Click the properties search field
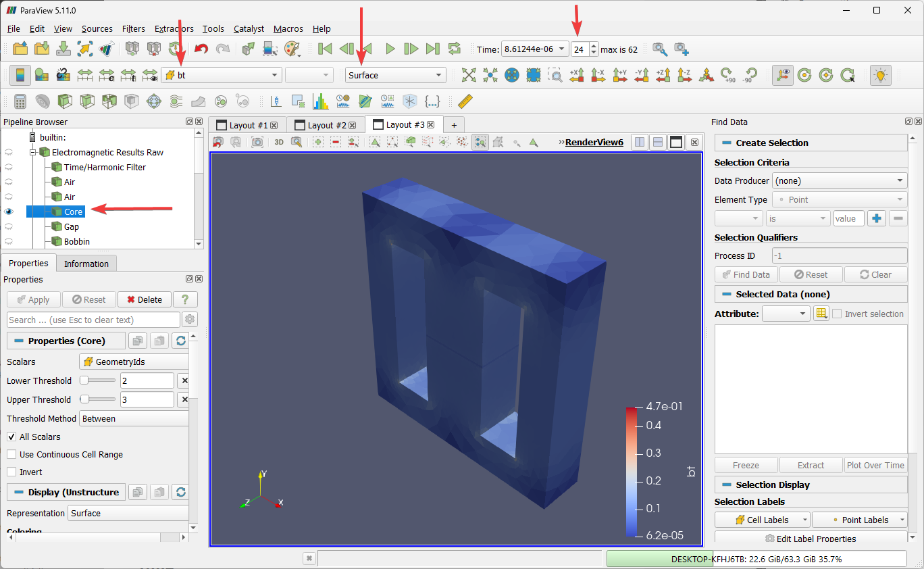Viewport: 924px width, 569px height. pos(93,320)
